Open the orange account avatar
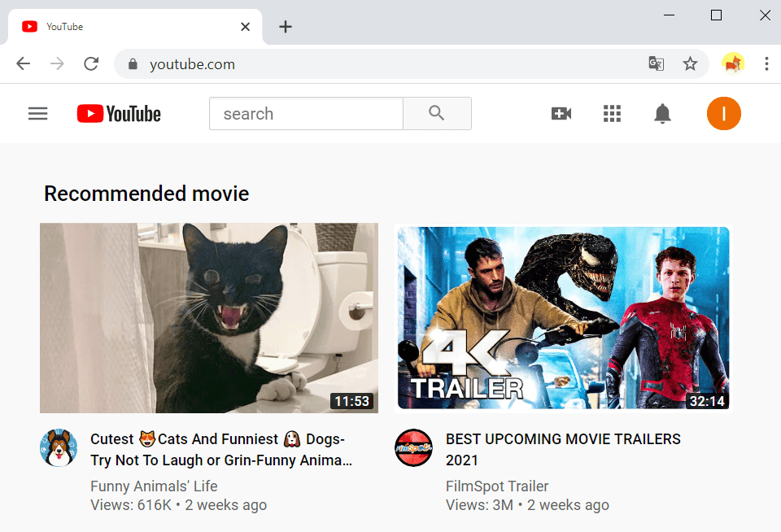The width and height of the screenshot is (781, 532). 724,114
